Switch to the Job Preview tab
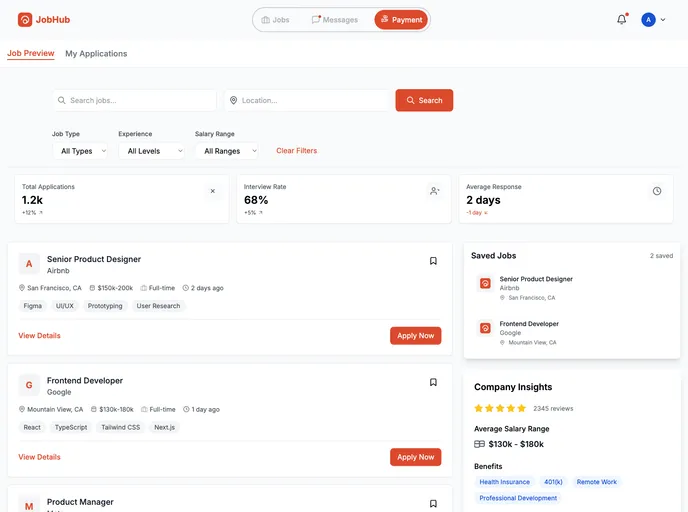Screen dimensions: 688x512 31,54
